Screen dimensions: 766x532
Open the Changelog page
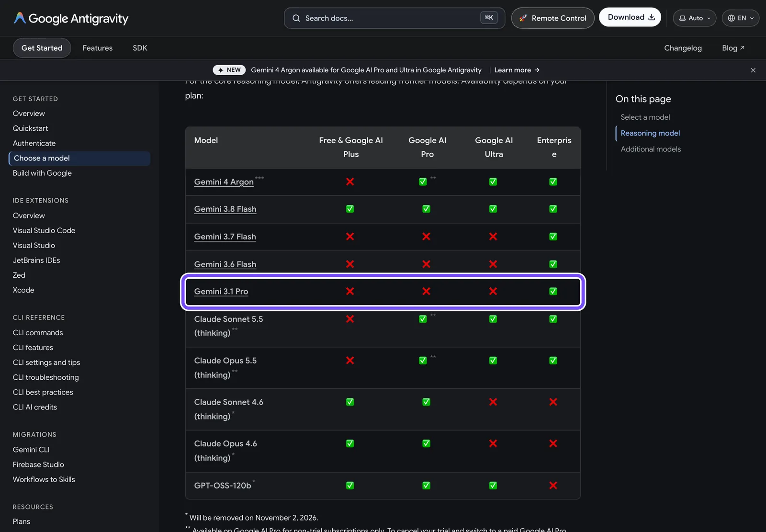pos(683,48)
